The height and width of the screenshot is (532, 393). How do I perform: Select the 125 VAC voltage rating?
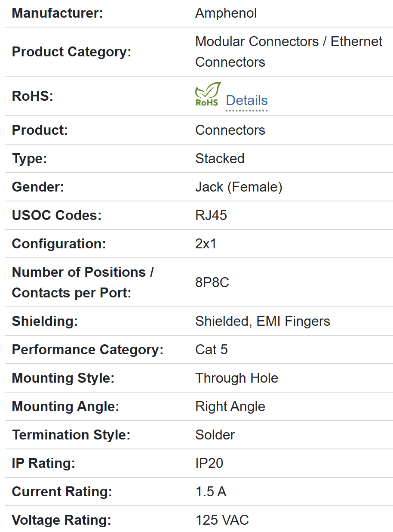point(222,520)
